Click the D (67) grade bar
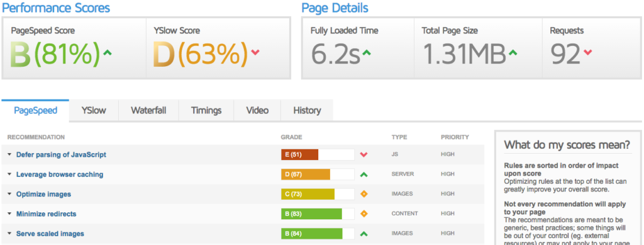Screen dimensions: 644x245 pyautogui.click(x=318, y=174)
